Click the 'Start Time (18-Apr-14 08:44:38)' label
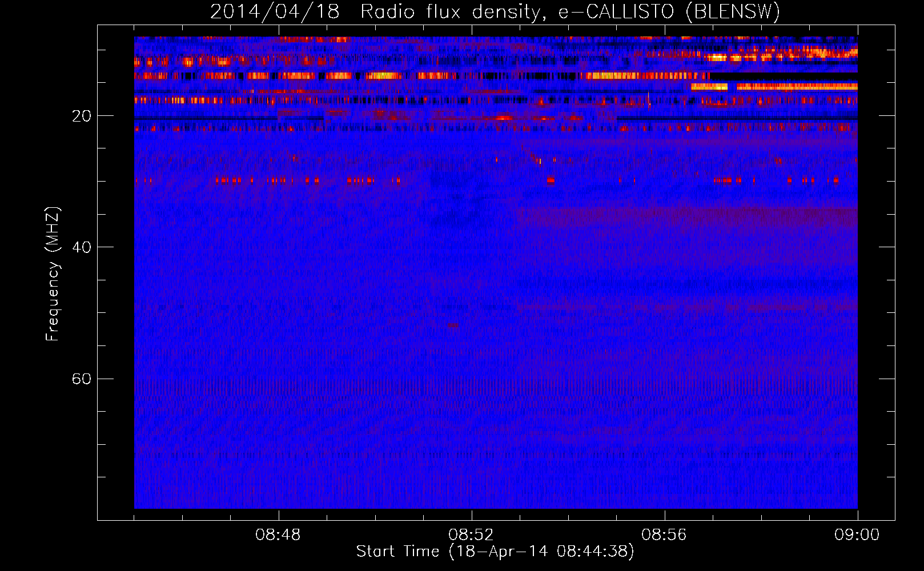The image size is (924, 571). (495, 552)
